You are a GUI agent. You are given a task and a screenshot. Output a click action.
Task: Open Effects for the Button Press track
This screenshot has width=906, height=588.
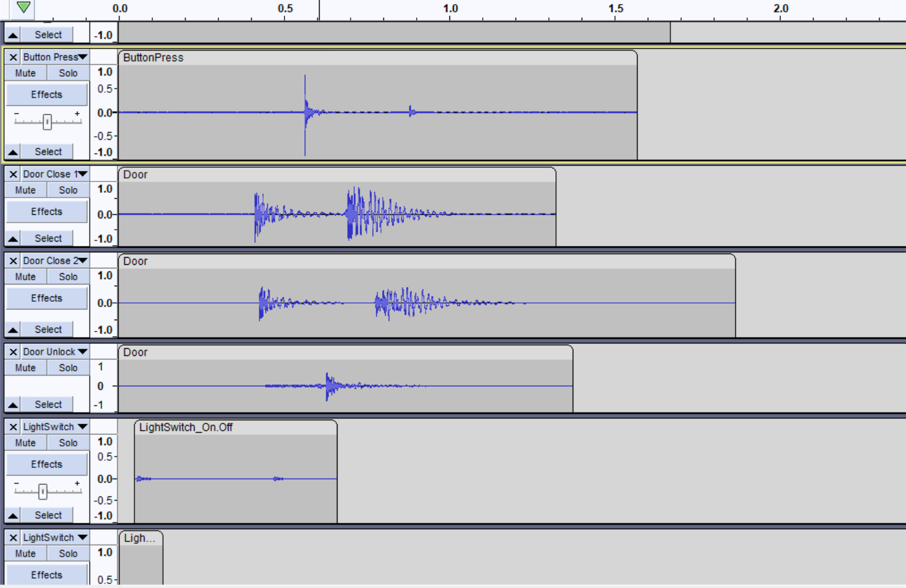click(x=47, y=95)
